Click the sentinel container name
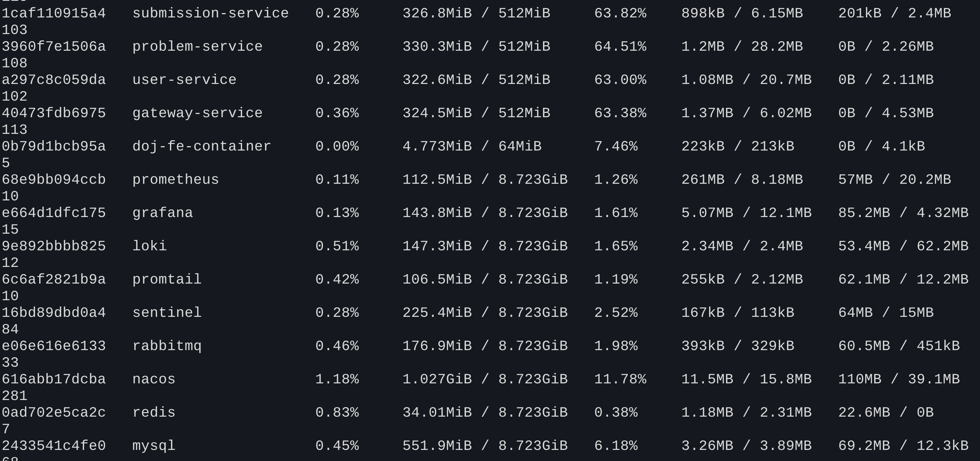 coord(167,313)
